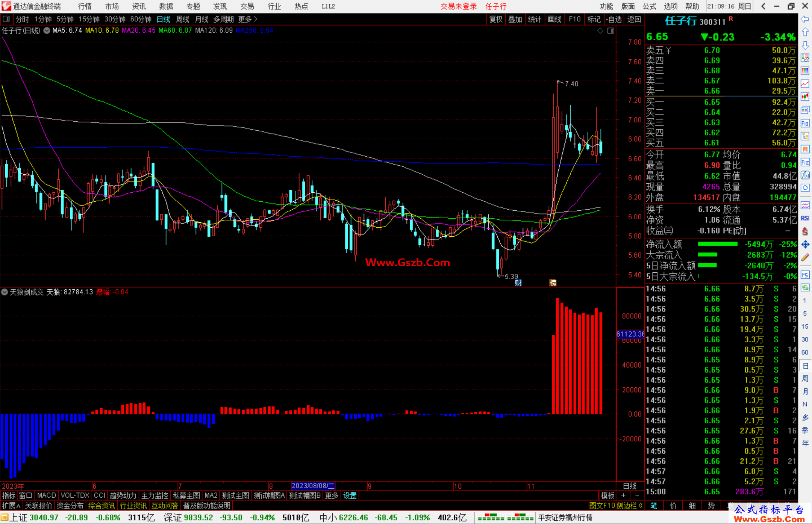Expand the 扩展 panel at bottom left
This screenshot has width=812, height=524.
(11, 506)
